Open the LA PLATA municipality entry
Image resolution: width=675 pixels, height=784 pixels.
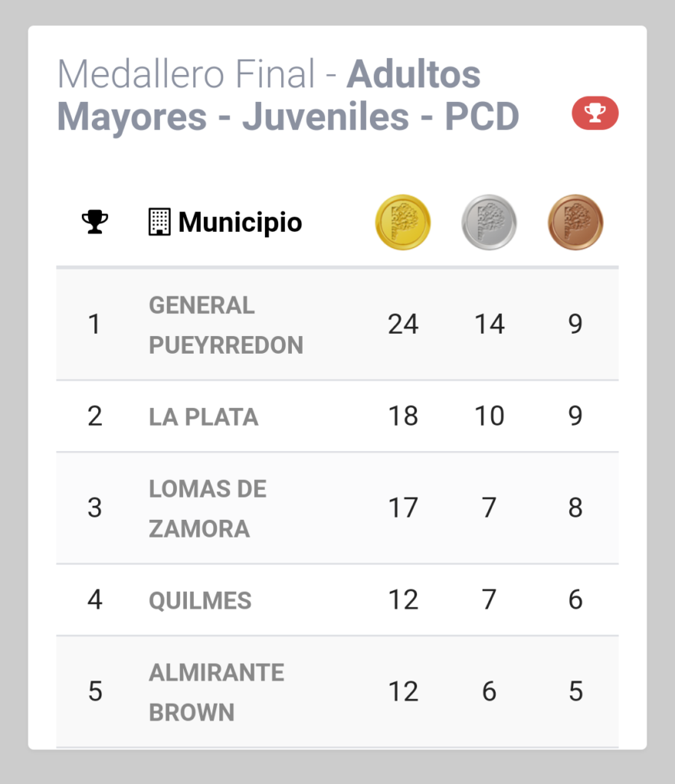[204, 416]
